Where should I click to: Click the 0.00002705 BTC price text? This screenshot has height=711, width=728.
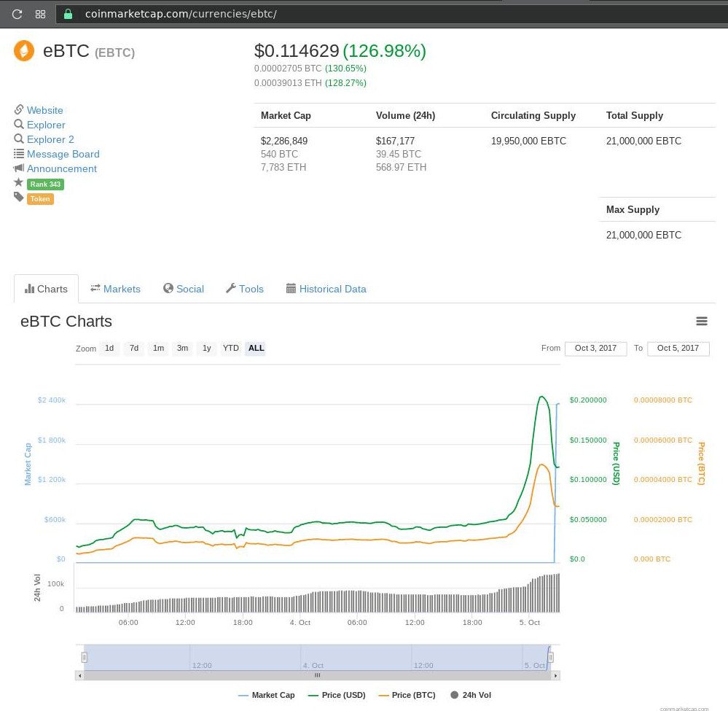[288, 69]
